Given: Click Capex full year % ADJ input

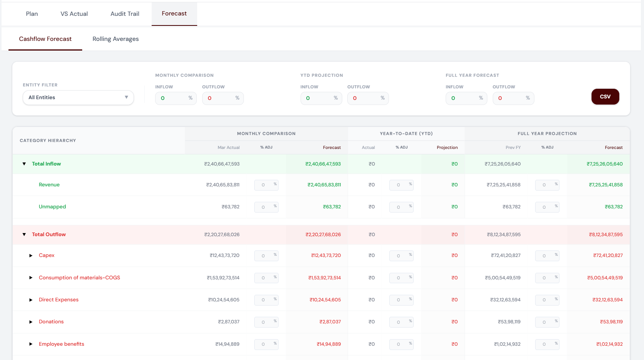Looking at the screenshot, I should pyautogui.click(x=545, y=256).
